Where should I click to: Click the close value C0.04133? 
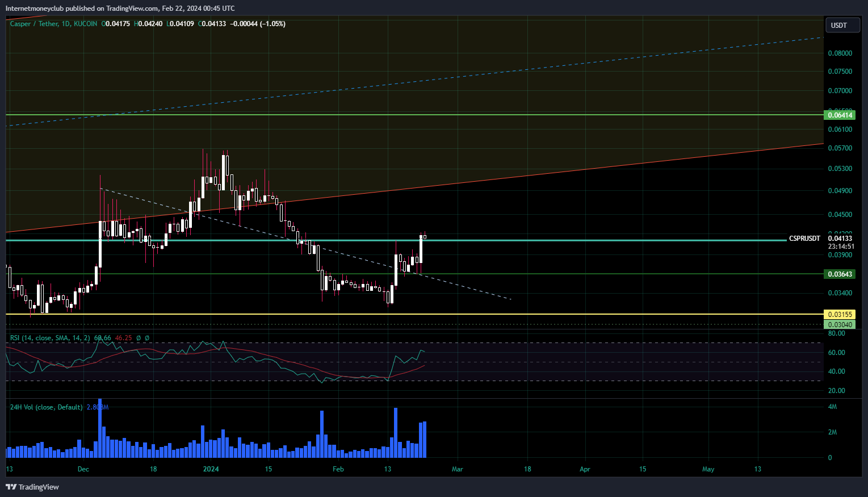212,24
